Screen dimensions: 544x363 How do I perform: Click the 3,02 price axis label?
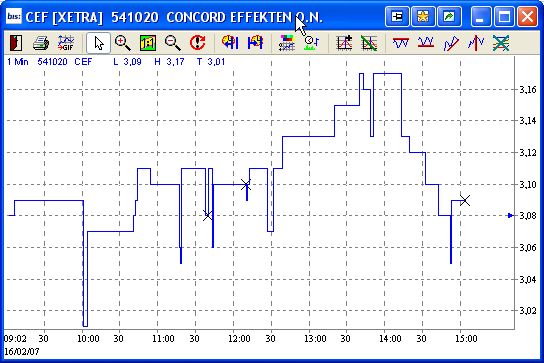(528, 310)
